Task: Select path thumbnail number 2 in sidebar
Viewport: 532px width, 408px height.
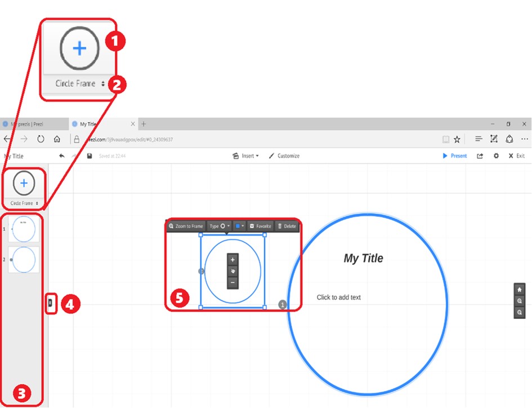Action: (x=24, y=260)
